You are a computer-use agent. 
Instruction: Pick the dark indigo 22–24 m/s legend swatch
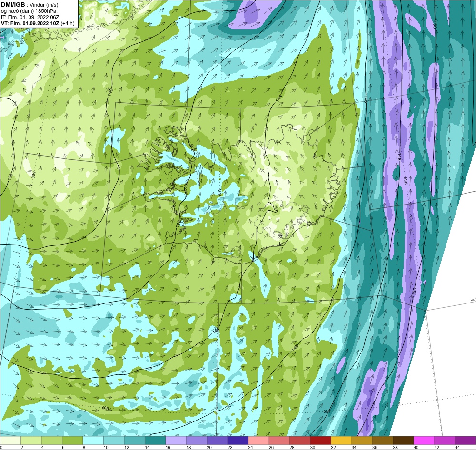coord(238,440)
